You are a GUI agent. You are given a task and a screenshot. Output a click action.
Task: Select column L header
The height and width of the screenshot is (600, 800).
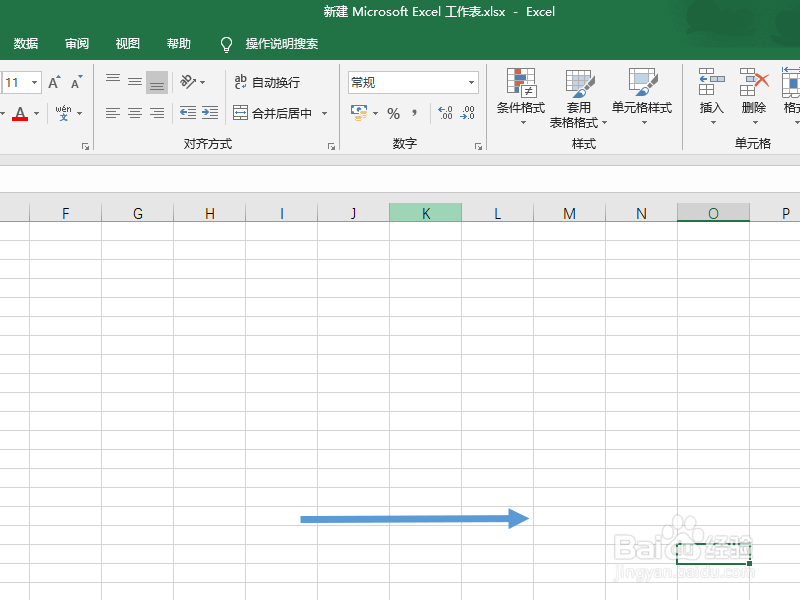coord(497,213)
